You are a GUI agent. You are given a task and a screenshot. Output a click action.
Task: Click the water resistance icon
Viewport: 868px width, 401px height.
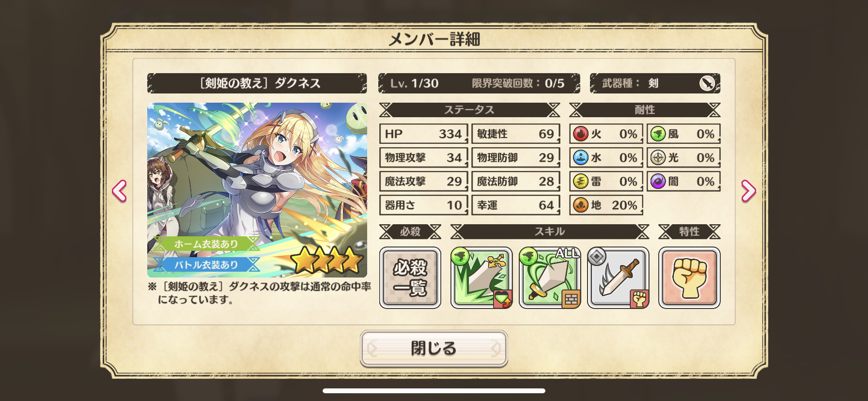[580, 157]
